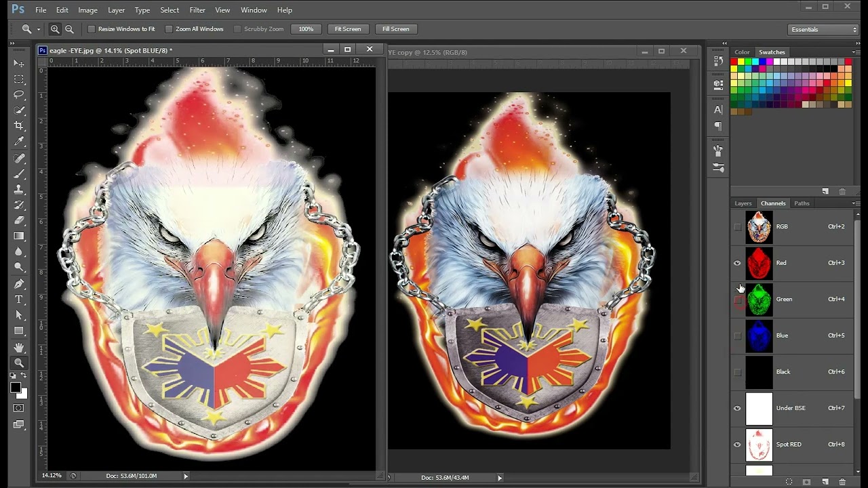Select the Zoom tool in toolbox
The image size is (868, 488).
coord(19,363)
